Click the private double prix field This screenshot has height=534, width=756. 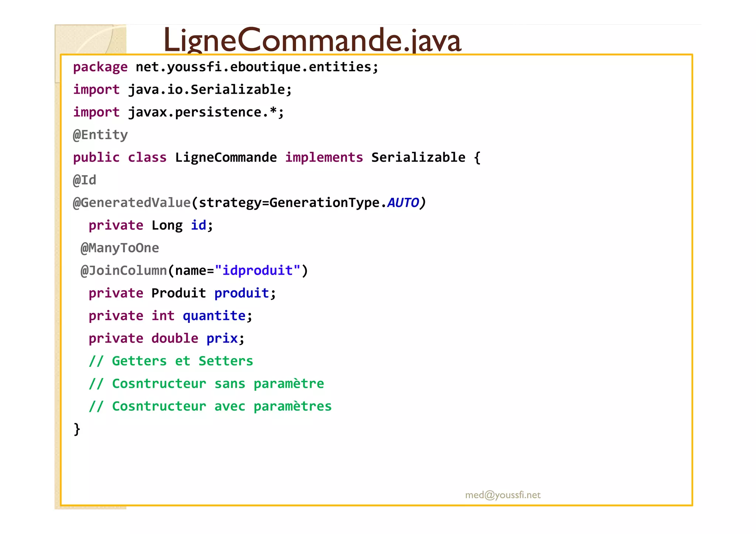[166, 338]
